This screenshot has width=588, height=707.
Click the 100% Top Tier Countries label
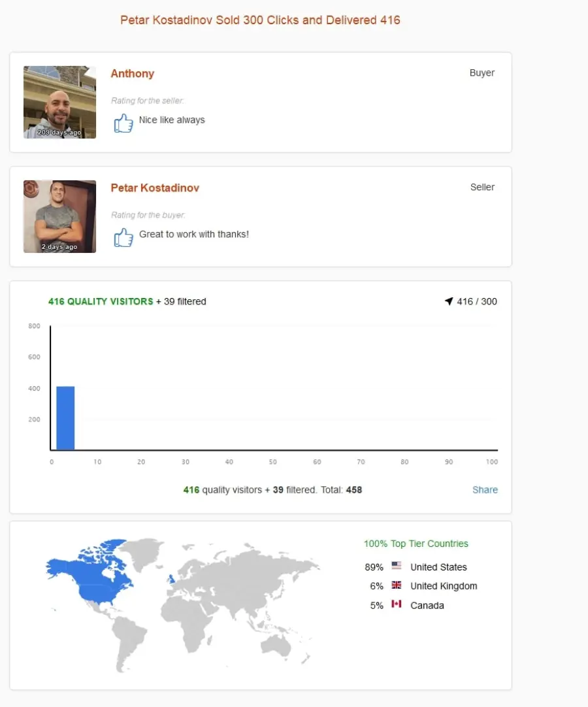416,544
